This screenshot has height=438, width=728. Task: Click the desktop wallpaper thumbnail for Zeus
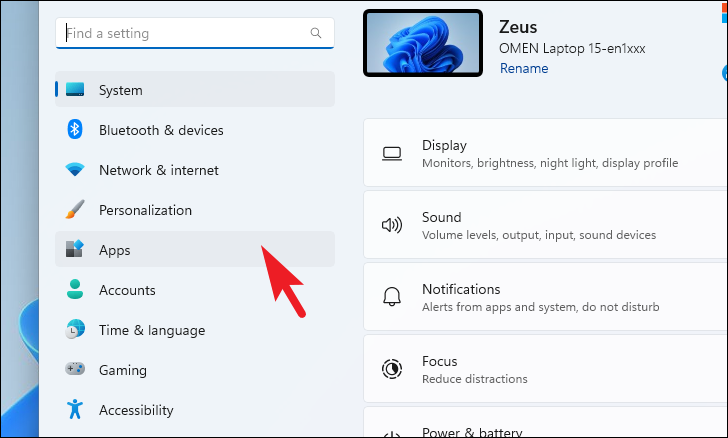(423, 43)
